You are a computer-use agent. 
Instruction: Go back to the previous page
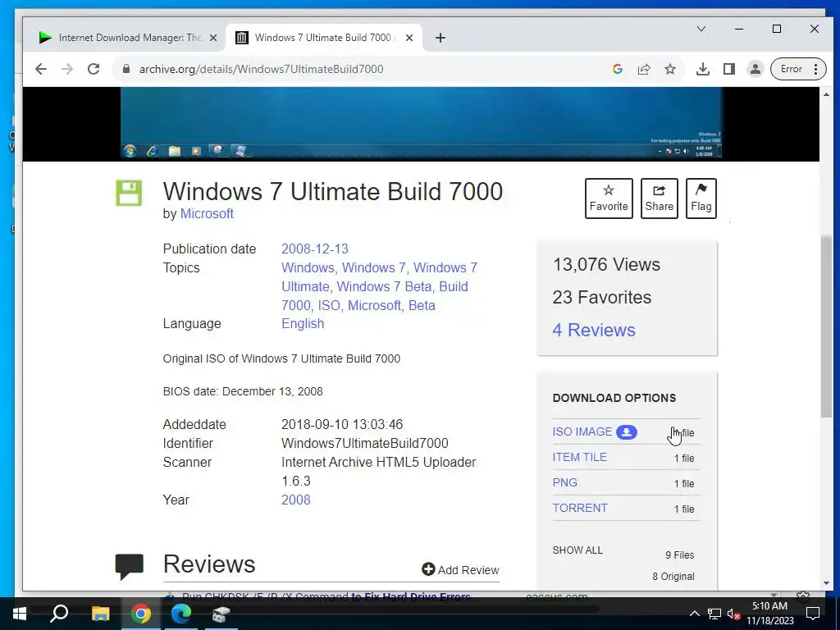(x=41, y=69)
